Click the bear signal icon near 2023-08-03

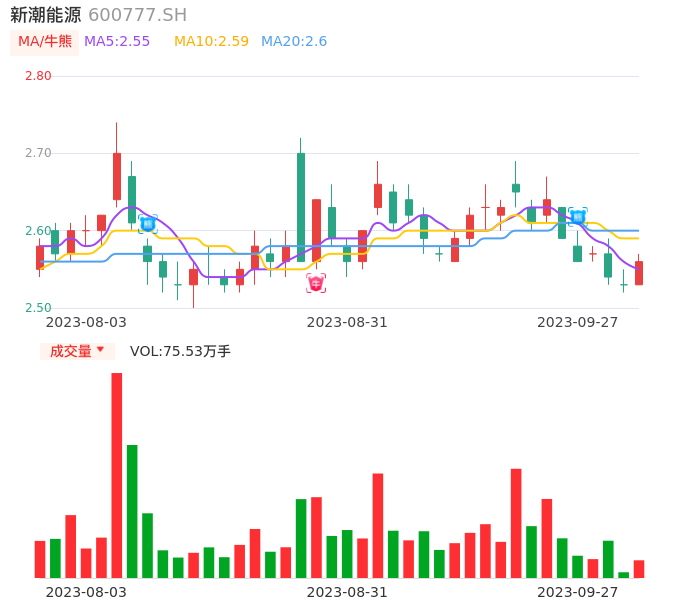148,224
